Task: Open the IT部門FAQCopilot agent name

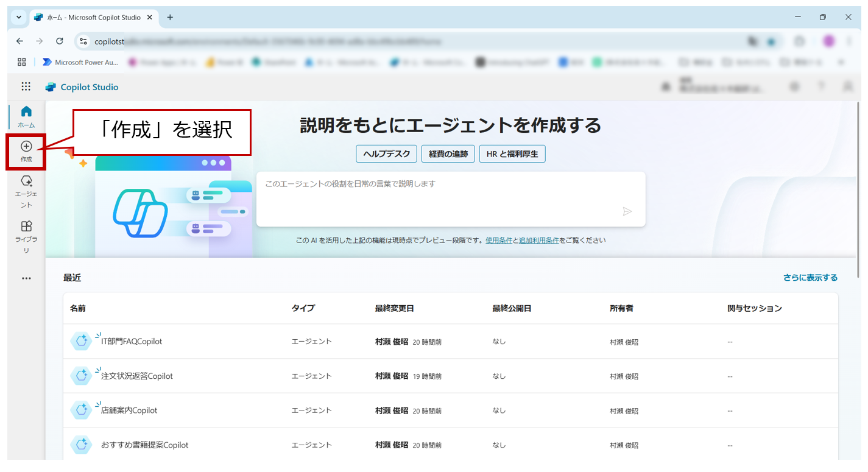Action: click(x=132, y=342)
